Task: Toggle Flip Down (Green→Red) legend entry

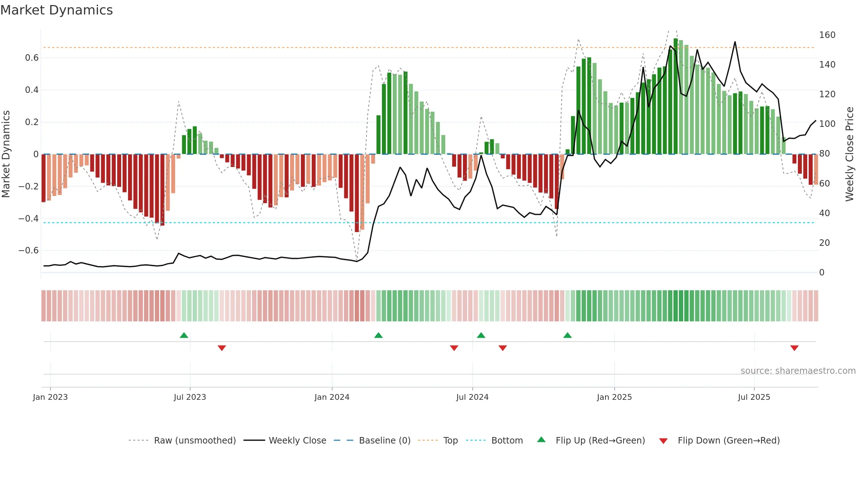Action: click(x=719, y=440)
